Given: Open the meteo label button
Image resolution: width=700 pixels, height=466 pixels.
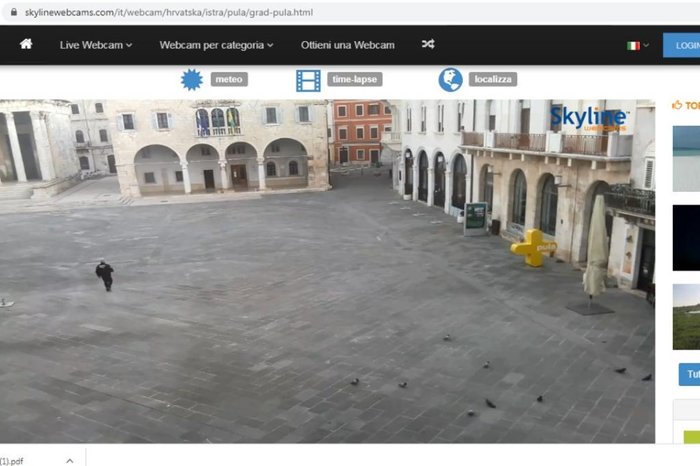Looking at the screenshot, I should click(x=229, y=79).
